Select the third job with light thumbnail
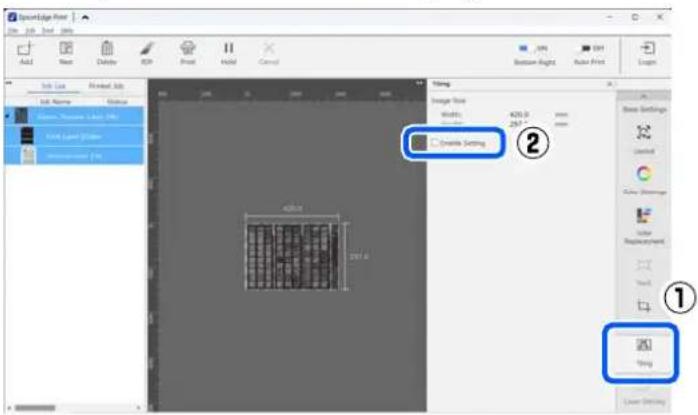The image size is (698, 415). coord(74,156)
